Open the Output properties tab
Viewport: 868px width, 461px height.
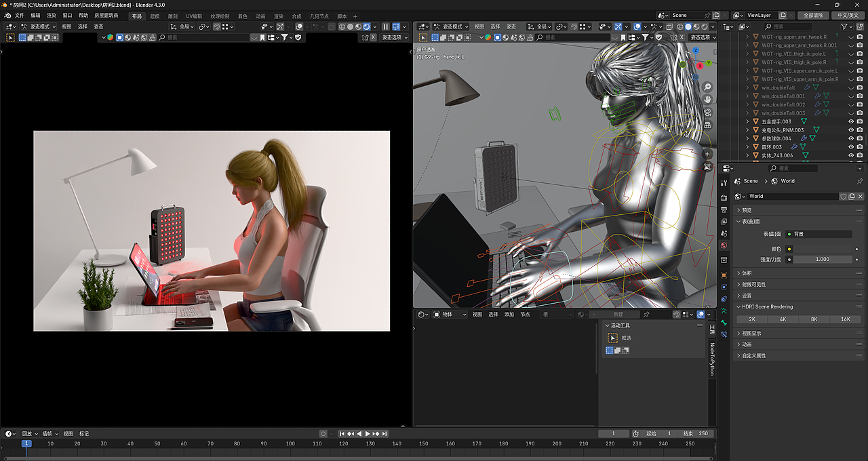pos(724,210)
